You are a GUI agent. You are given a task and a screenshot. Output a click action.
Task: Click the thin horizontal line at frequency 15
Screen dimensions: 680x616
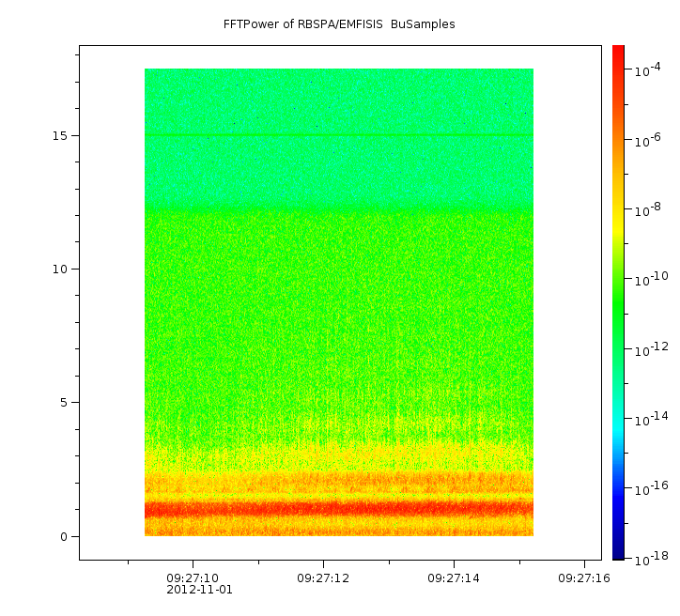click(x=338, y=136)
